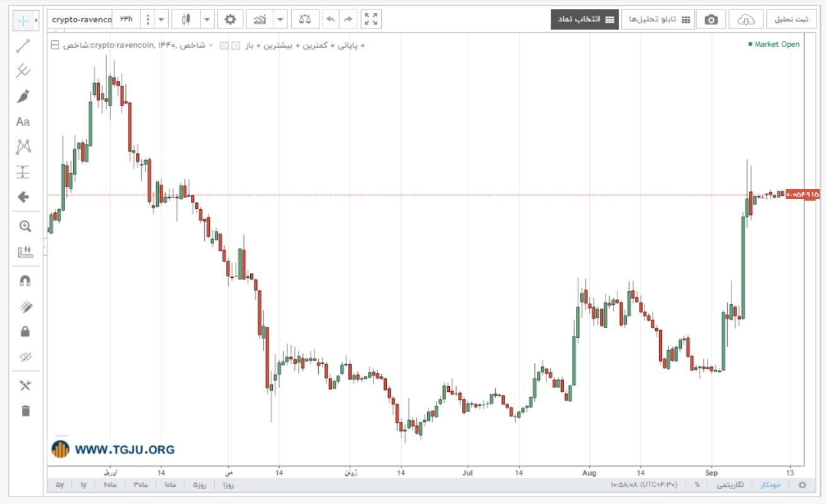Toggle magnet mode for drawings
Image resolution: width=826 pixels, height=504 pixels.
tap(25, 281)
